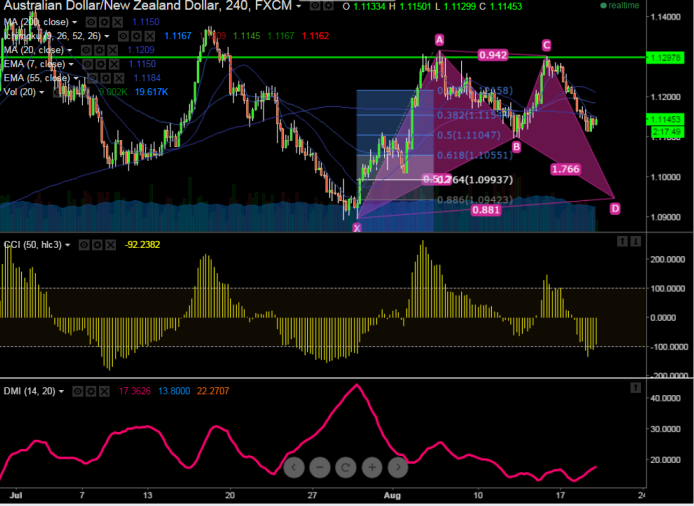Remove the MA 20 indicator with X
Screen dimensions: 694x506
[113, 50]
